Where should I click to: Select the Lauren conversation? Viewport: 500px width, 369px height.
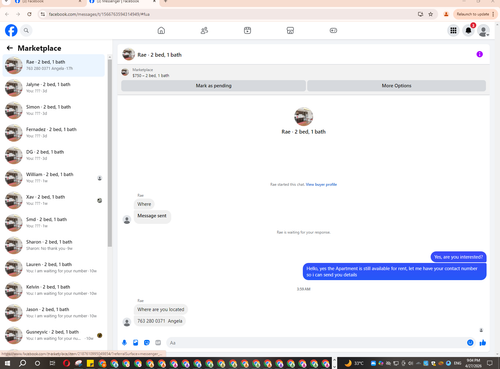pyautogui.click(x=54, y=268)
